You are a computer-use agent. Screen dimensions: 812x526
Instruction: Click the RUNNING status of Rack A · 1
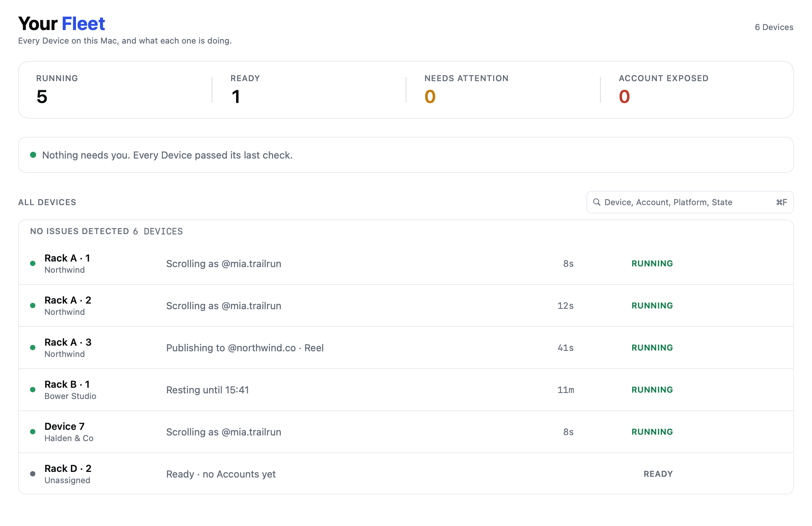652,264
